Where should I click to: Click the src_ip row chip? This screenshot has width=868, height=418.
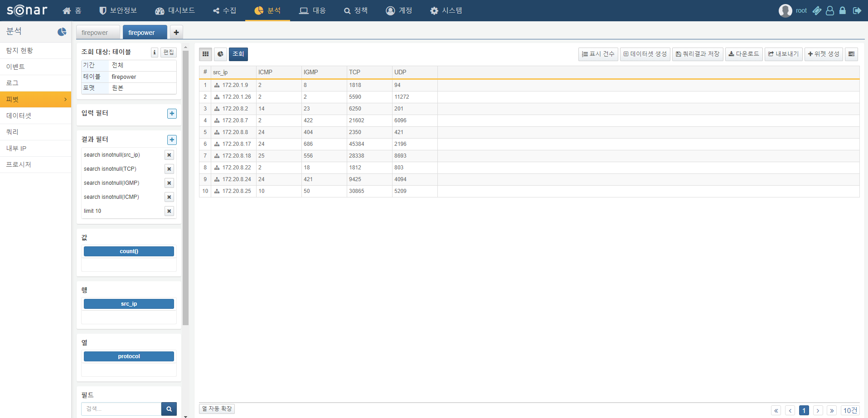(x=129, y=304)
